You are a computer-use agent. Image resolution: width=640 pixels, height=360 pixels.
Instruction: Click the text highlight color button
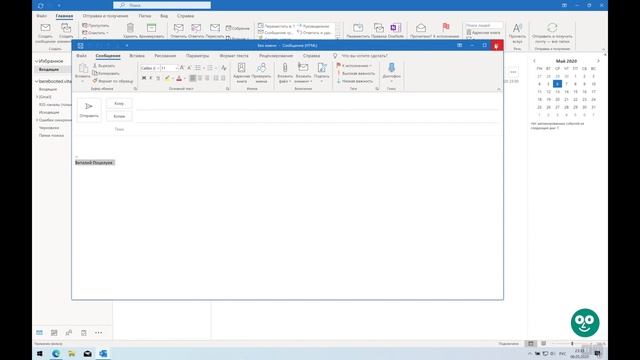[167, 78]
